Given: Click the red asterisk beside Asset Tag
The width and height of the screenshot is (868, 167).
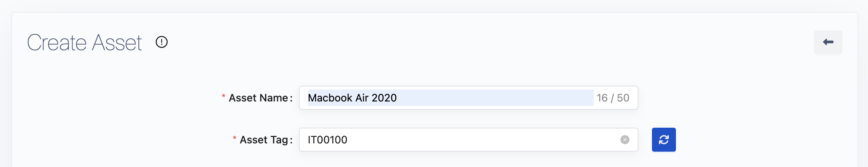Looking at the screenshot, I should (234, 139).
